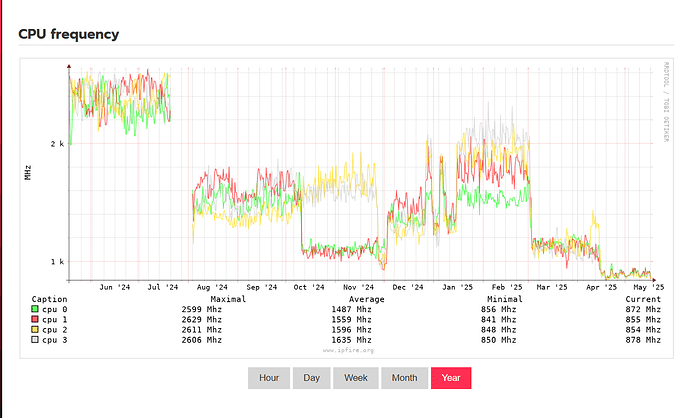Click minimal value '841 Mhz'
The width and height of the screenshot is (690, 418).
pos(499,319)
